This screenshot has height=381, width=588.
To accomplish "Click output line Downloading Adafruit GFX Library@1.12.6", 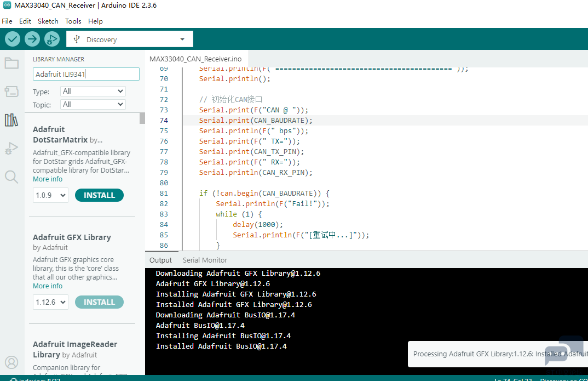I will point(238,273).
